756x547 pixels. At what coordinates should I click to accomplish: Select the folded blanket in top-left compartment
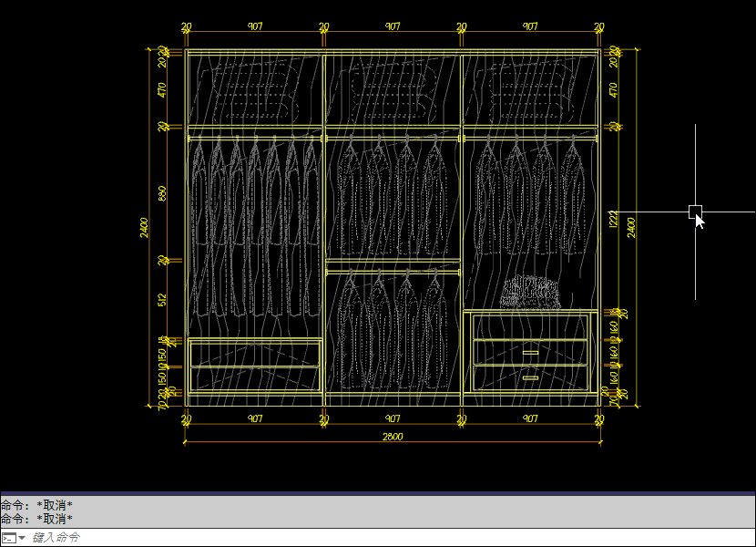click(254, 92)
